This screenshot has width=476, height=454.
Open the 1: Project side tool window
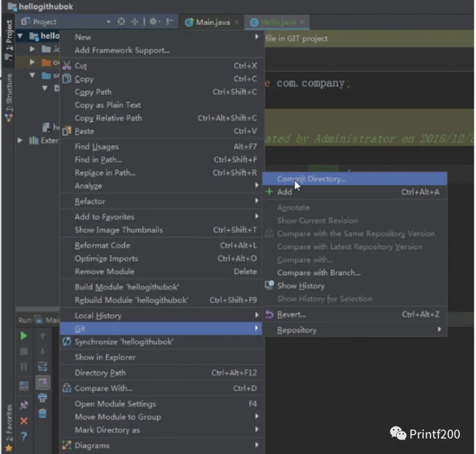(x=8, y=40)
